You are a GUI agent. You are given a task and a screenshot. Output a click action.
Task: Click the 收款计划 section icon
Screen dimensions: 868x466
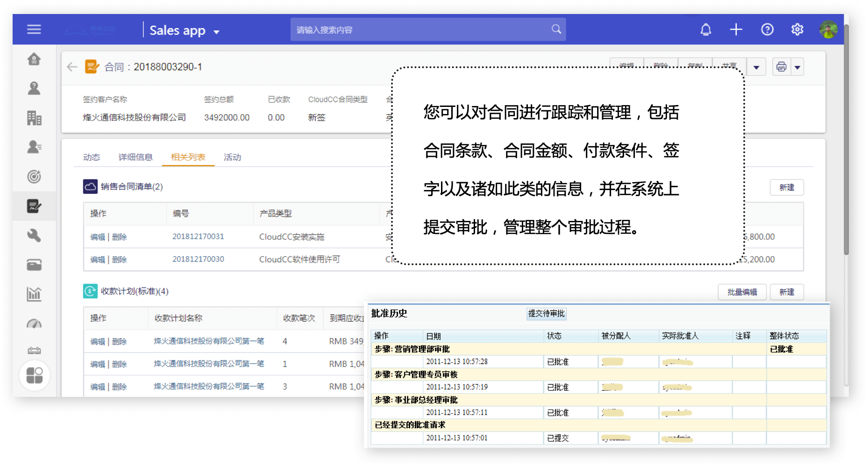[x=90, y=291]
